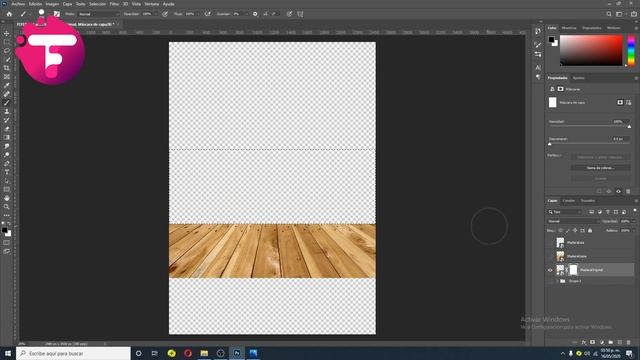This screenshot has width=640, height=360.
Task: Select the Lasso tool
Action: click(7, 51)
